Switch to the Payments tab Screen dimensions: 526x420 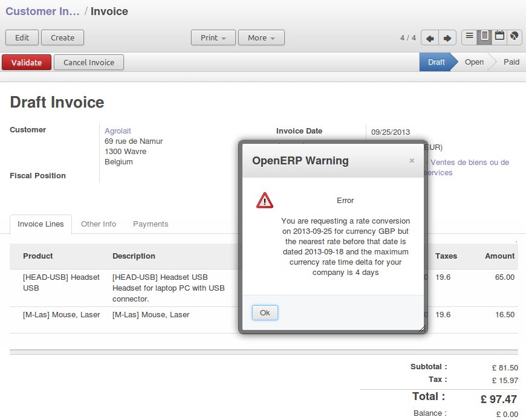point(151,224)
